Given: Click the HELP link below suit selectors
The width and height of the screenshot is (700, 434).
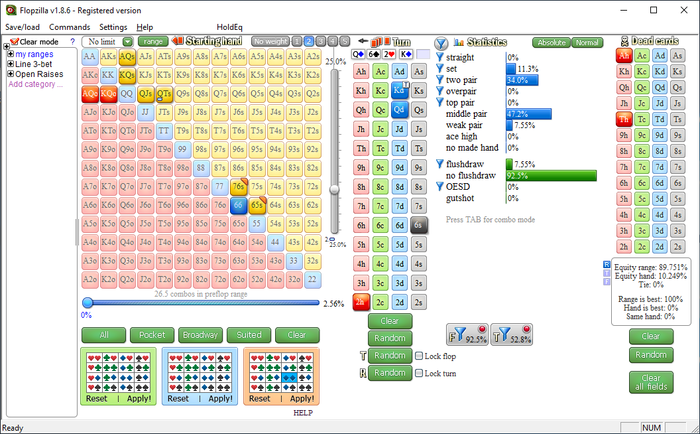Looking at the screenshot, I should click(303, 413).
